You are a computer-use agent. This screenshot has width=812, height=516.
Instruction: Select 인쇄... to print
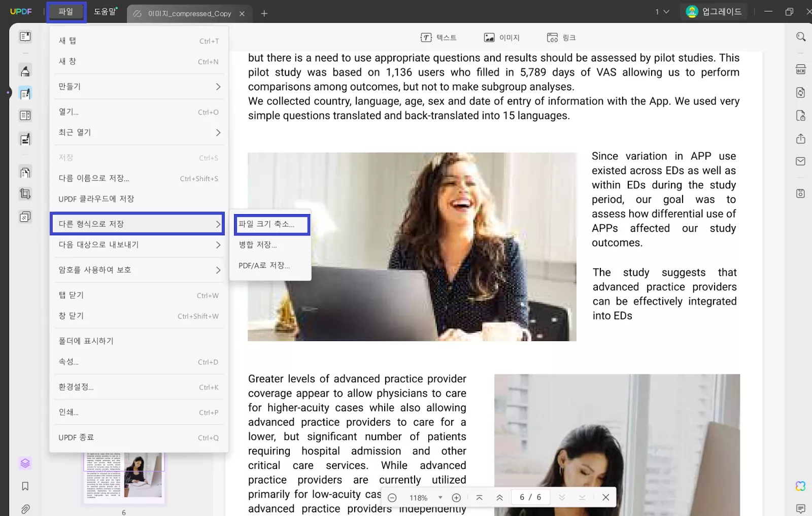tap(139, 412)
